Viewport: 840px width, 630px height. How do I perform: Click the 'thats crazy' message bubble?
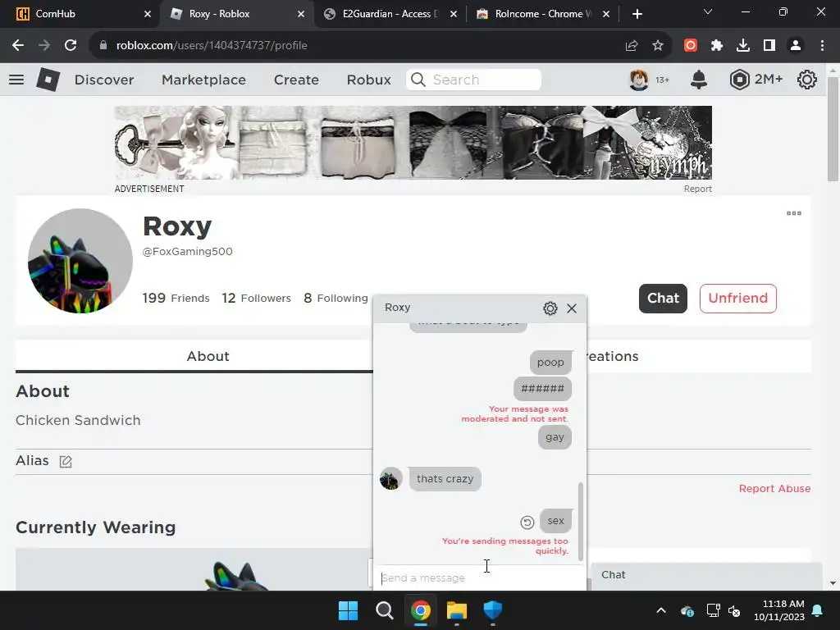pyautogui.click(x=445, y=479)
